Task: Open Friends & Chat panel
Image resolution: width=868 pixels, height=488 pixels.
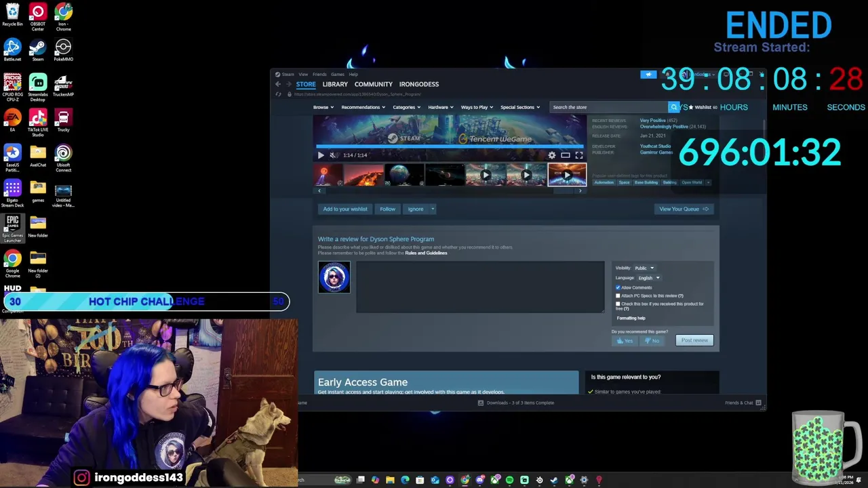Action: 743,403
